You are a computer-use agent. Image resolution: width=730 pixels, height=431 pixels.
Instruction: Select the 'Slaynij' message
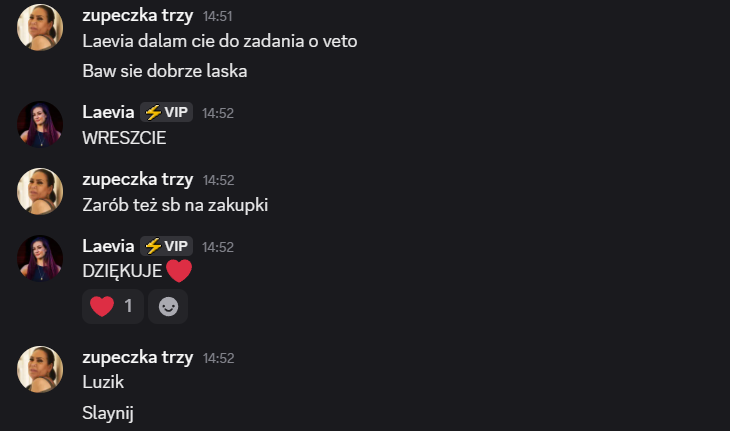tap(108, 412)
